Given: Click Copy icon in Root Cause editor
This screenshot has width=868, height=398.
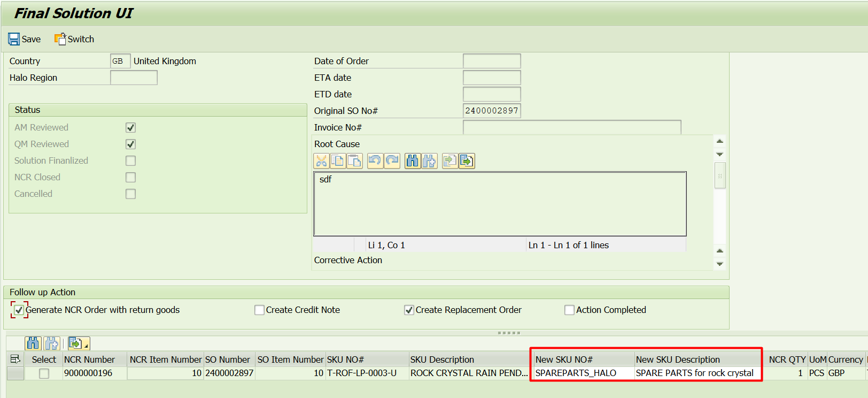Looking at the screenshot, I should (338, 160).
